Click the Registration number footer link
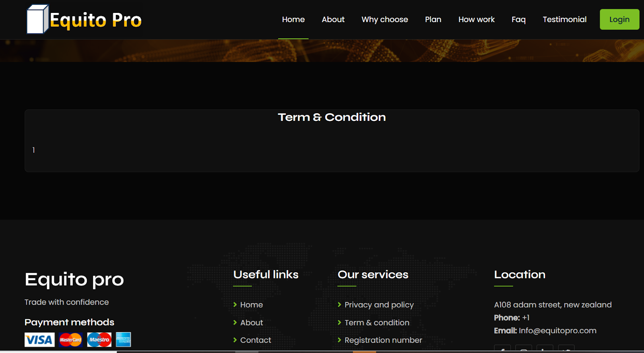The image size is (644, 353). (383, 340)
